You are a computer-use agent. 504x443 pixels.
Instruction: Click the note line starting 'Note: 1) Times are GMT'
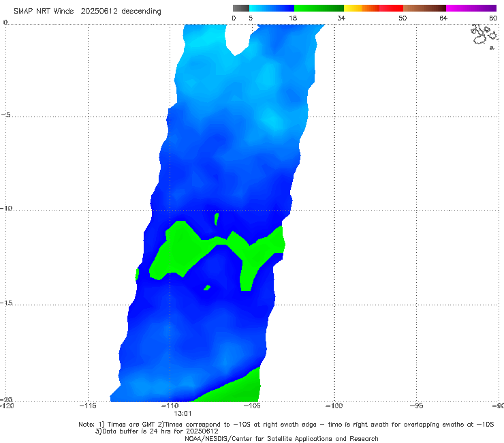coord(286,425)
